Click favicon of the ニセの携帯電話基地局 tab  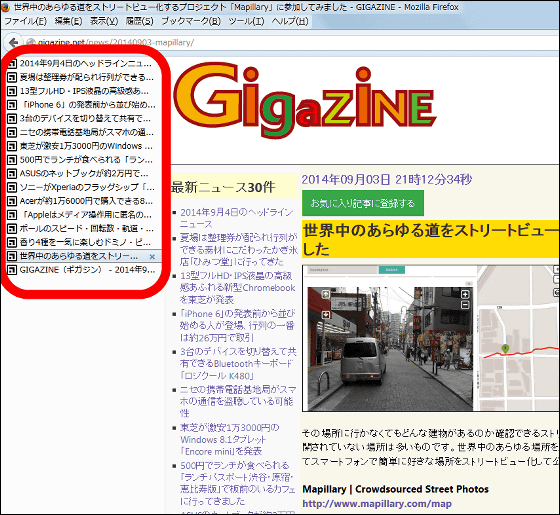click(12, 132)
